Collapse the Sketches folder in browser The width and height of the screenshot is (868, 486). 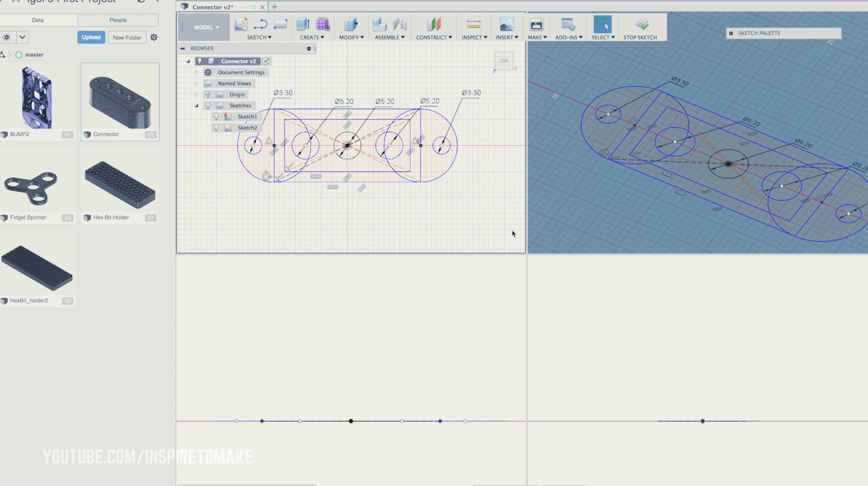tap(197, 106)
